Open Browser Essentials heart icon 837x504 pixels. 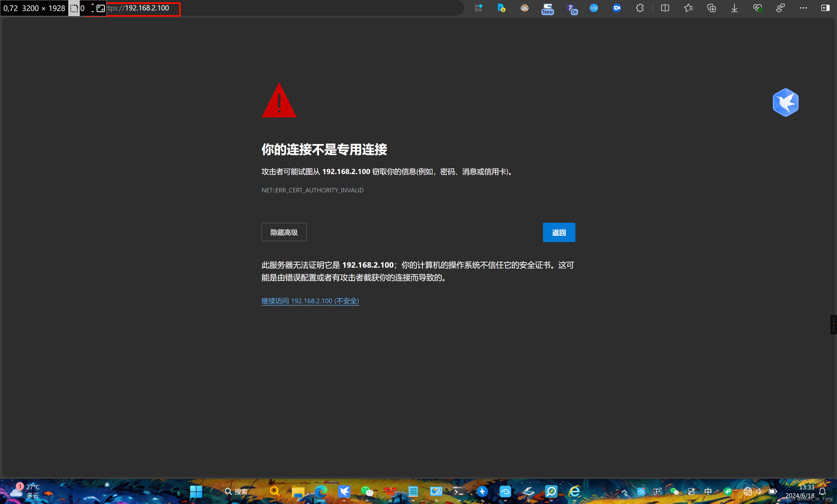757,8
